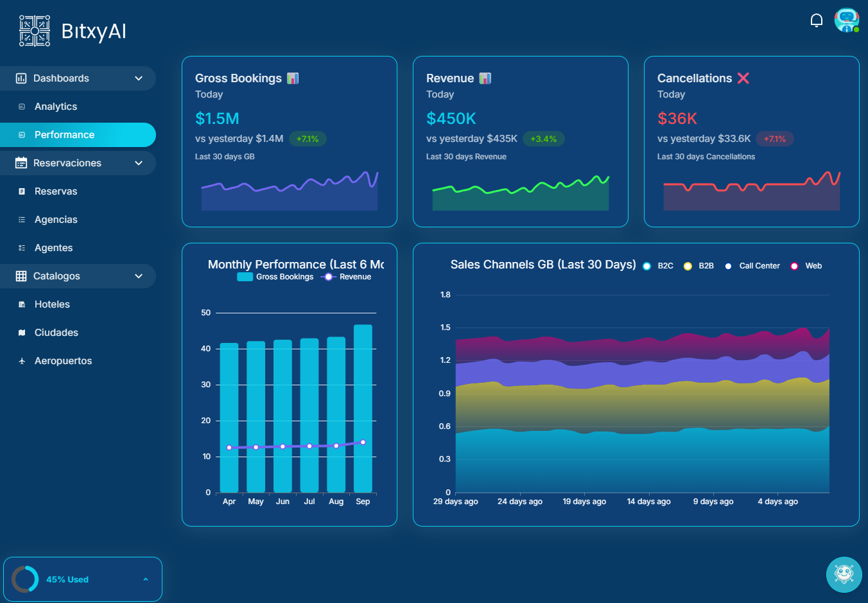868x603 pixels.
Task: Collapse the Reservaciones section chevron
Action: [139, 163]
